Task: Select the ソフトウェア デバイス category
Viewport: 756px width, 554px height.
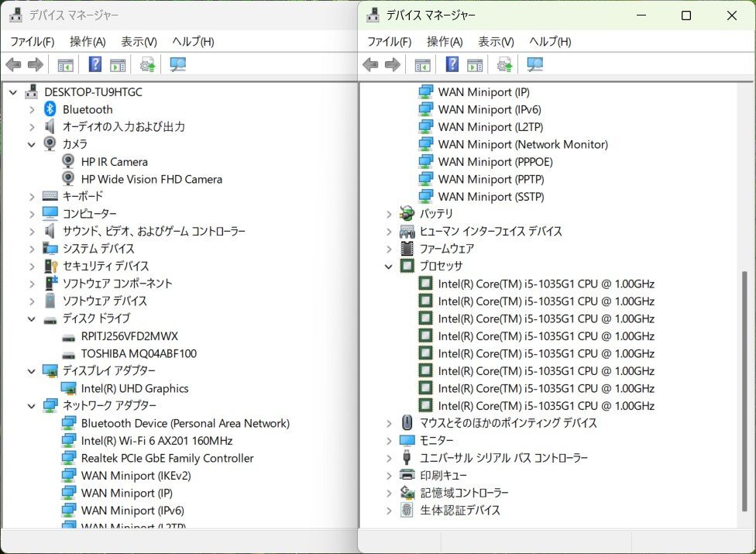Action: click(x=105, y=301)
